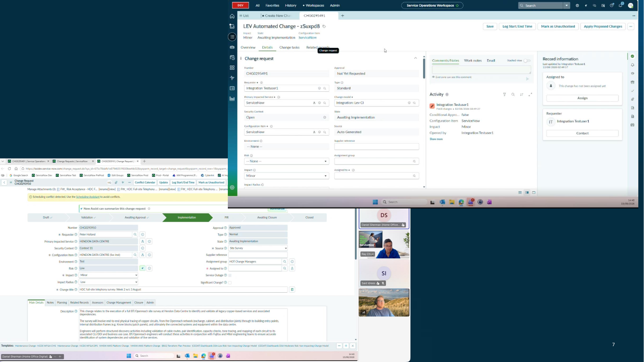
Task: Open the more actions ellipsis beside Apply Proposed Changes
Action: [630, 26]
